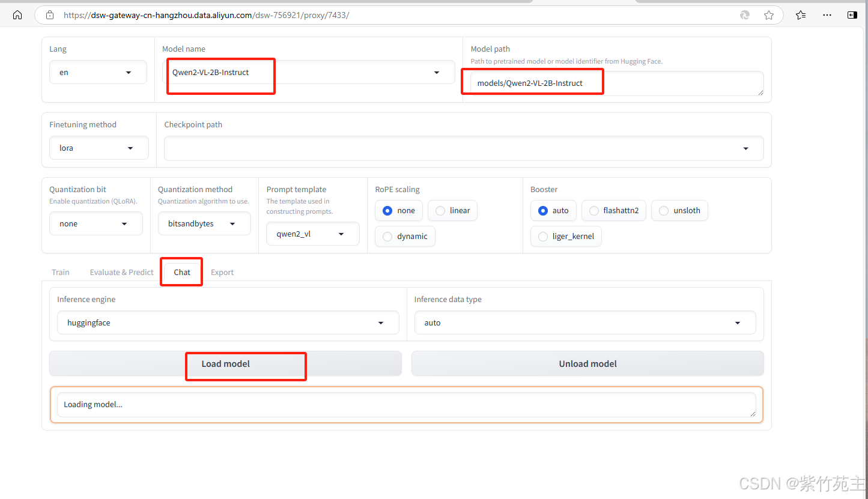Select 'linear' RoPE scaling option
The width and height of the screenshot is (868, 499).
[x=452, y=211]
